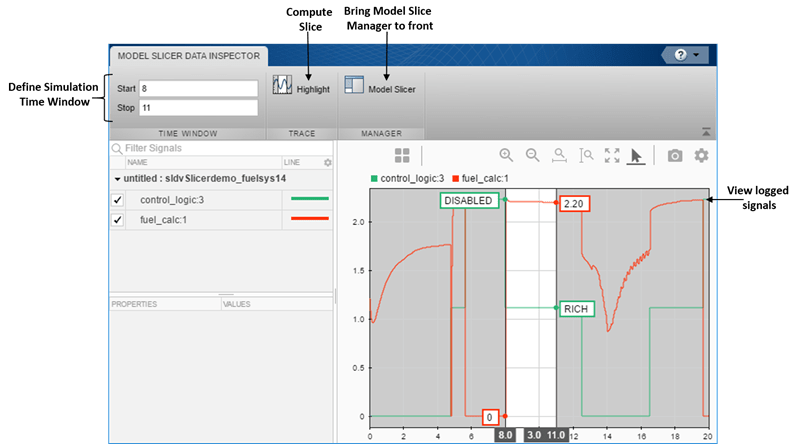The height and width of the screenshot is (444, 800).
Task: Click the help question mark icon
Action: [x=680, y=55]
